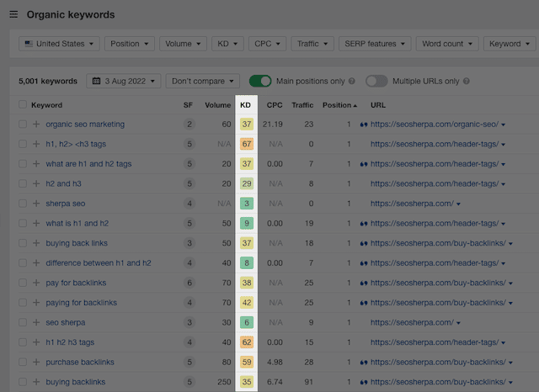Open the Volume filter dropdown

[183, 44]
